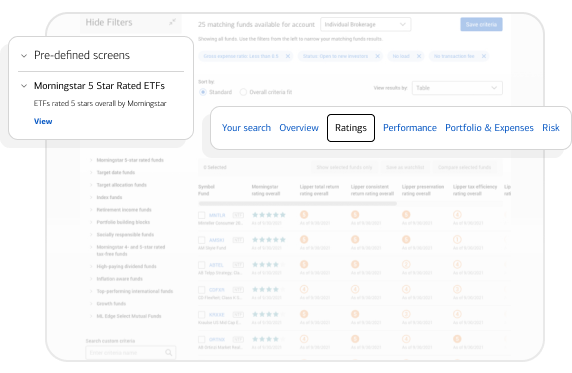Open the Portfolio & Expenses tab
Viewport: 572px width, 373px height.
click(x=489, y=128)
